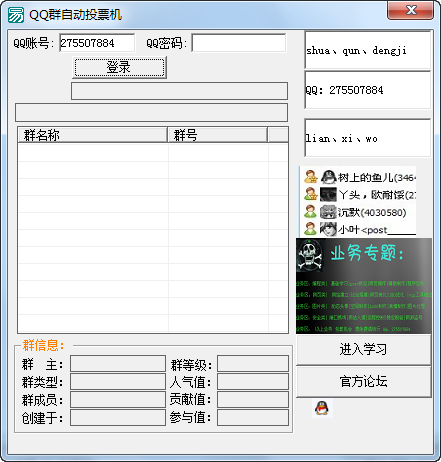Click the app logo icon in title bar
441x462 pixels.
click(16, 15)
